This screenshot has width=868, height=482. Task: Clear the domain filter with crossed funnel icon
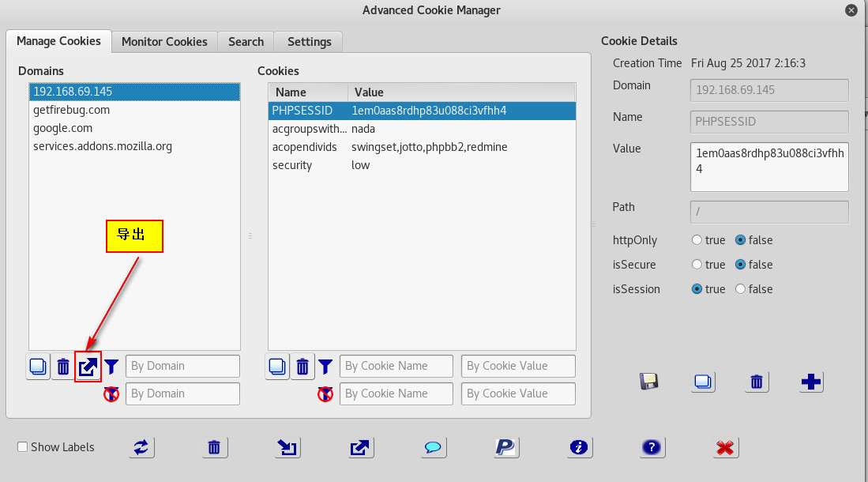tap(111, 394)
